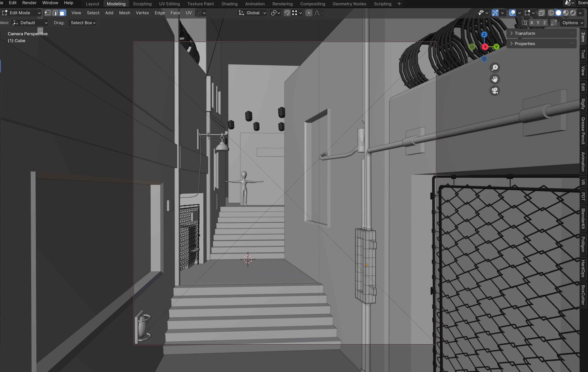
Task: Switch to rendered viewport shading
Action: 573,13
